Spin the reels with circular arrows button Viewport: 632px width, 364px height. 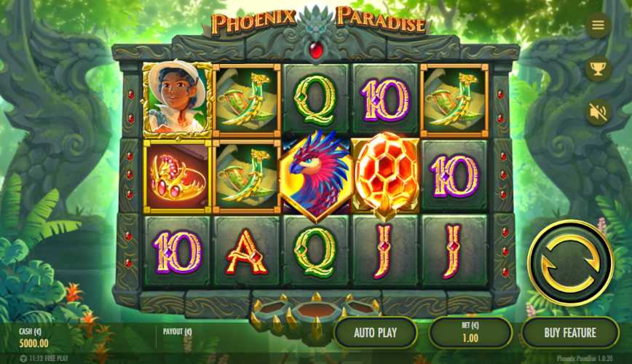[570, 264]
